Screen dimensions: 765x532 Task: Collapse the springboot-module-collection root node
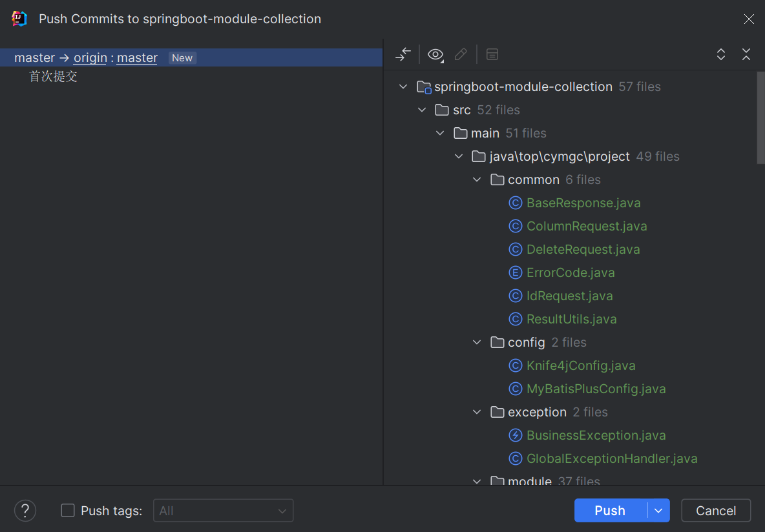pyautogui.click(x=403, y=87)
